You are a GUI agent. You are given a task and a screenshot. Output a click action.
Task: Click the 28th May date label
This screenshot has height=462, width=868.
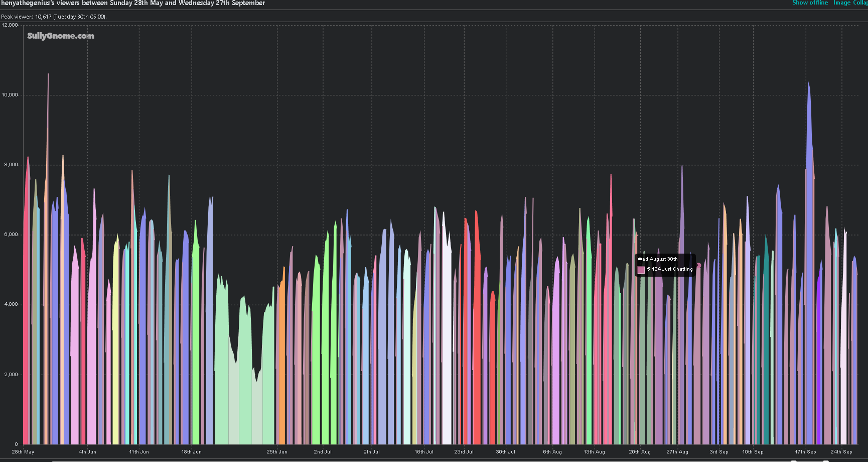pos(23,452)
